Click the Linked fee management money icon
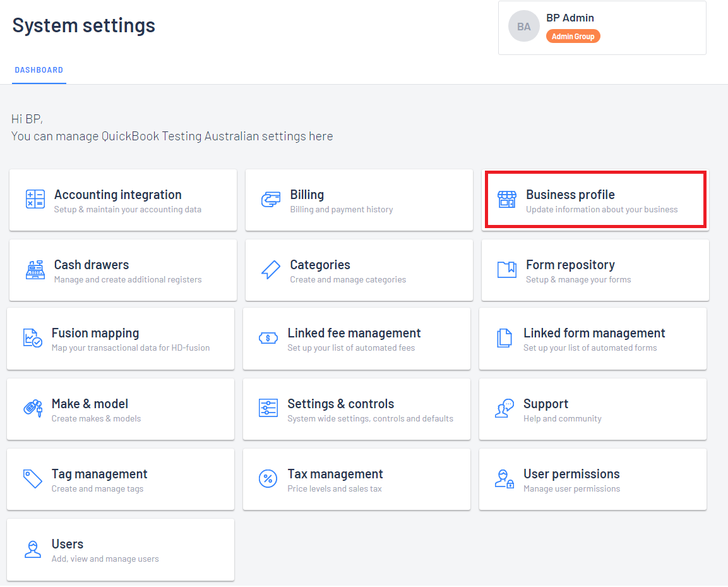Image resolution: width=728 pixels, height=587 pixels. pos(268,338)
